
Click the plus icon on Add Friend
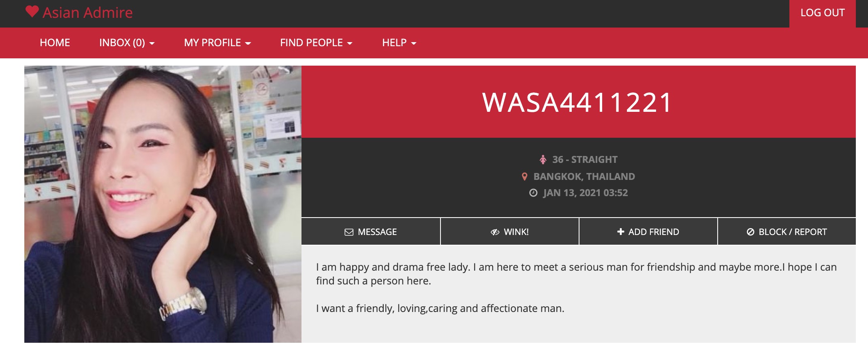(x=620, y=232)
